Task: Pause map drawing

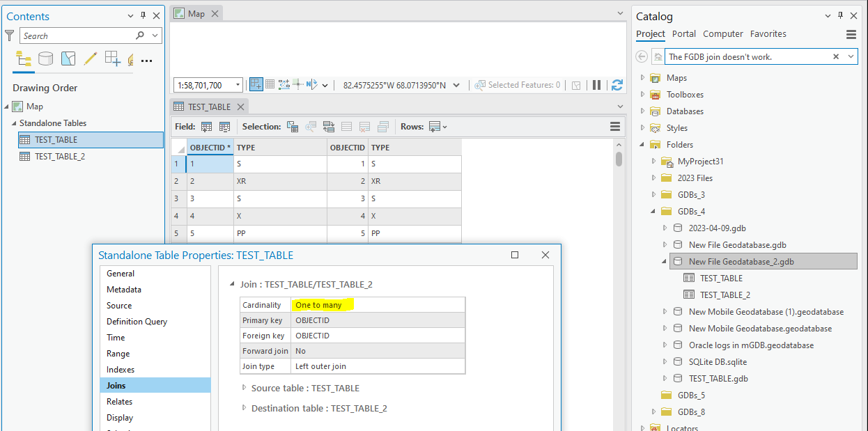Action: pyautogui.click(x=596, y=85)
